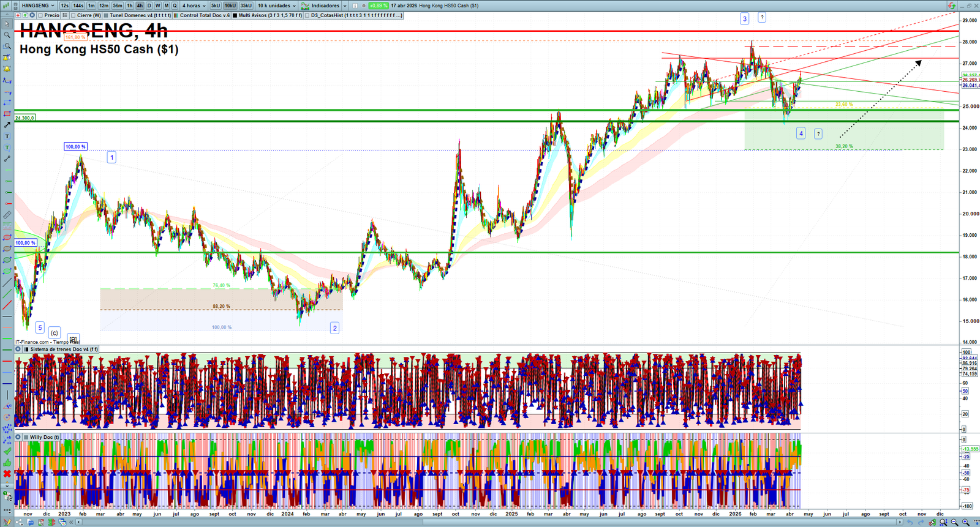Click the zoom-out magnifier in bottom-right toolbar
The image size is (980, 527).
coord(955,522)
